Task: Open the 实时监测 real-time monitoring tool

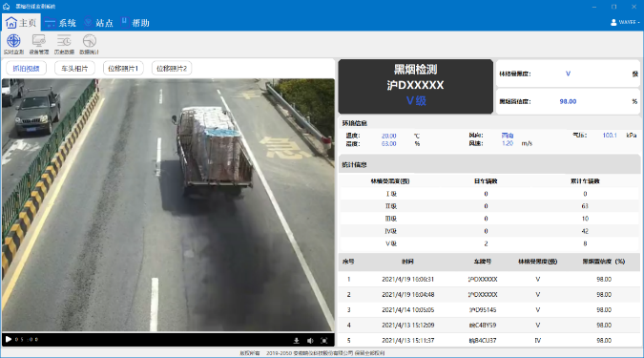Action: point(13,44)
